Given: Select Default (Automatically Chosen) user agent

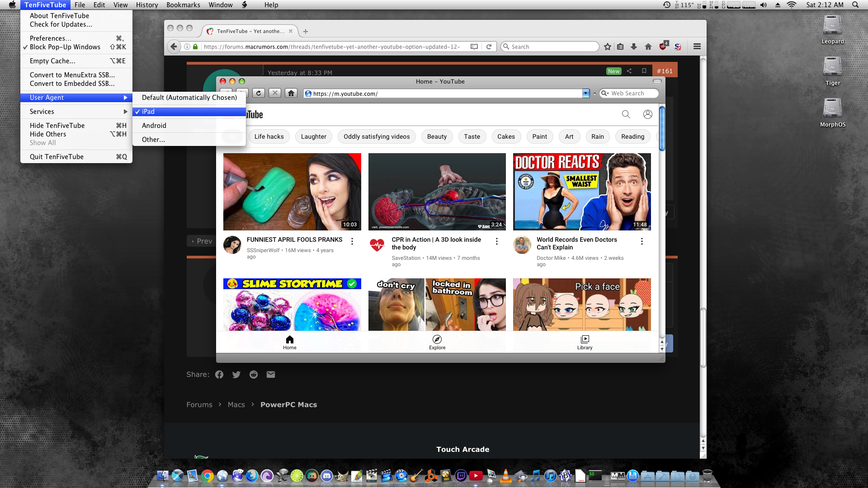Looking at the screenshot, I should 189,98.
